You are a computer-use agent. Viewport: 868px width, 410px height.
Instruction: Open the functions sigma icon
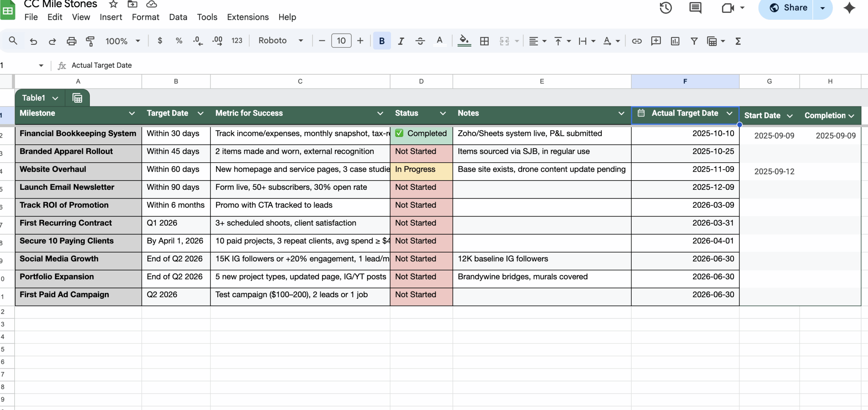(x=738, y=41)
